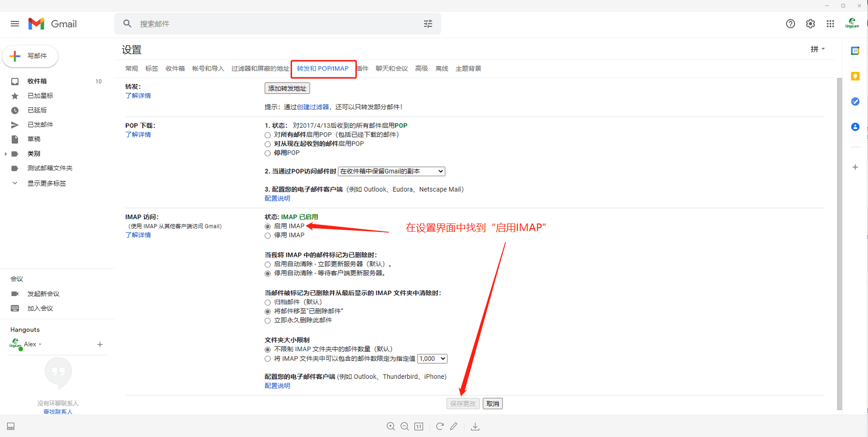Open Google Calendar in side panel
Viewport: 868px width, 437px height.
[x=855, y=51]
